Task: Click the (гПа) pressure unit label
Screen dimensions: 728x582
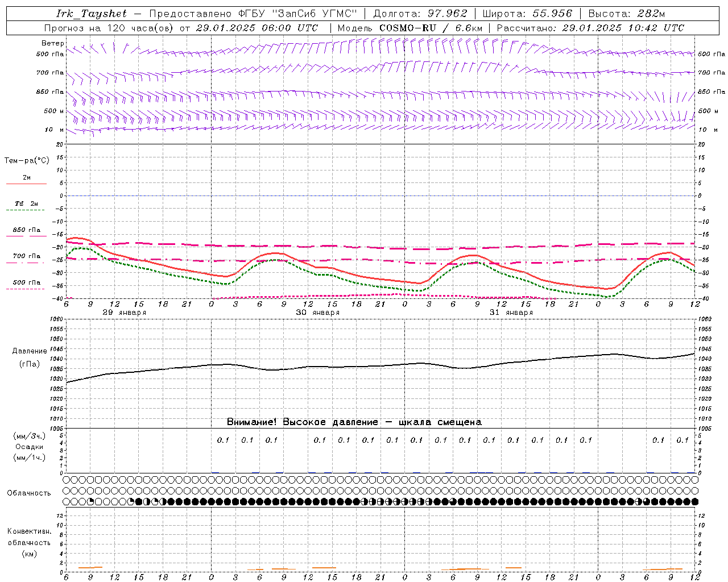Action: point(30,364)
